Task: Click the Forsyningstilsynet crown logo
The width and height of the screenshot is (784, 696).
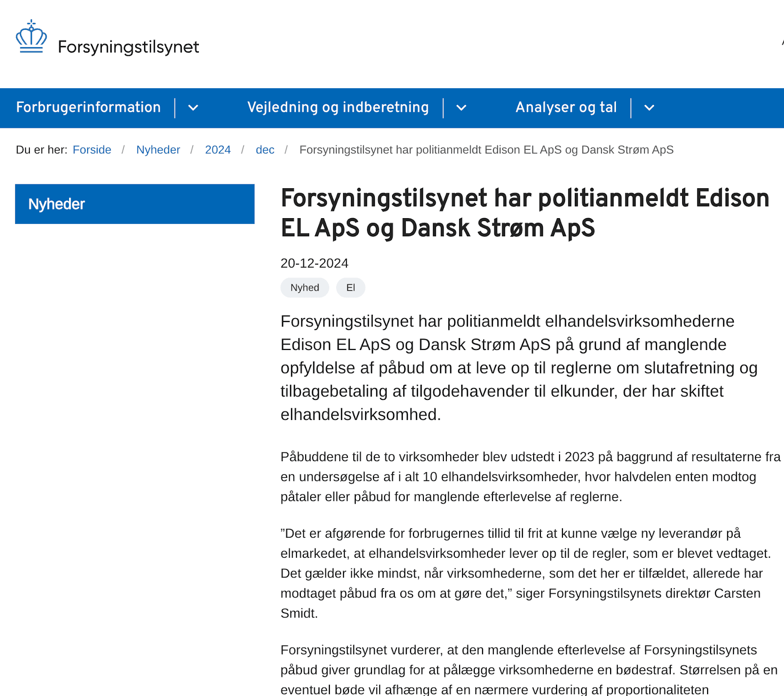Action: [31, 36]
